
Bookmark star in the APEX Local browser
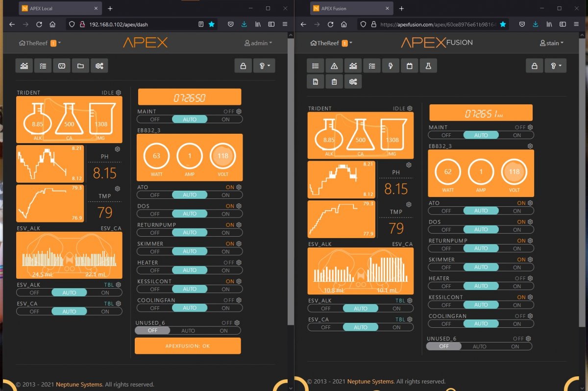click(211, 24)
